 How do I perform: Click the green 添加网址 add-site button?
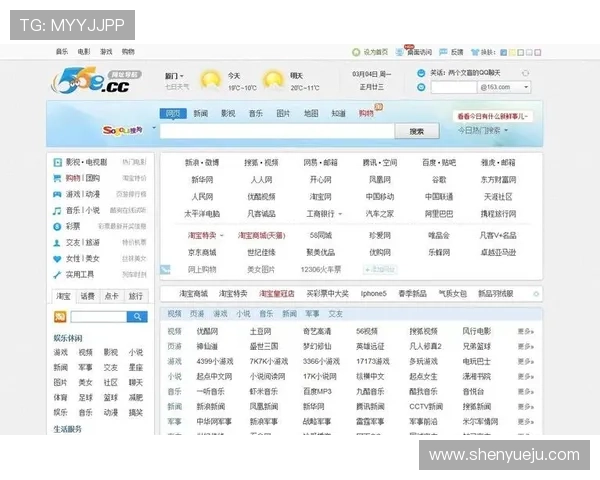tap(380, 269)
